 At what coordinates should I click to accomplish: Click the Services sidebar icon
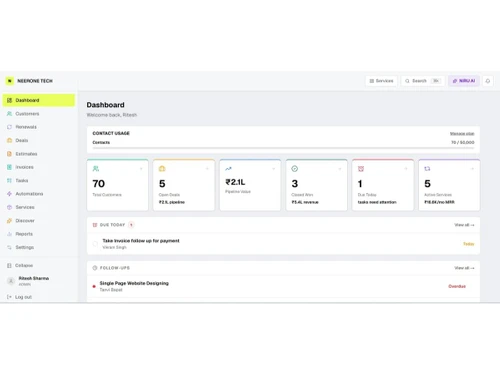pos(9,207)
